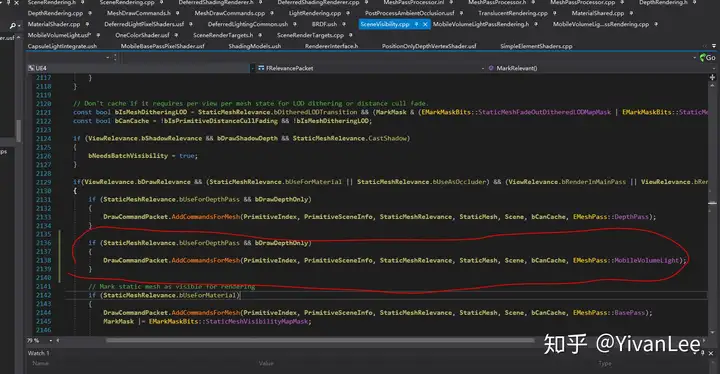Open PositionOnlyDepthVertexShader.usf tab
This screenshot has height=374, width=720.
[x=429, y=46]
